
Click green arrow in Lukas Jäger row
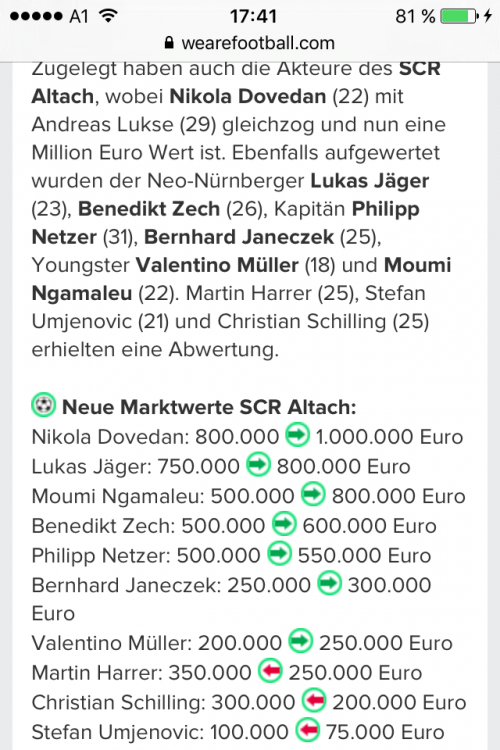(258, 464)
